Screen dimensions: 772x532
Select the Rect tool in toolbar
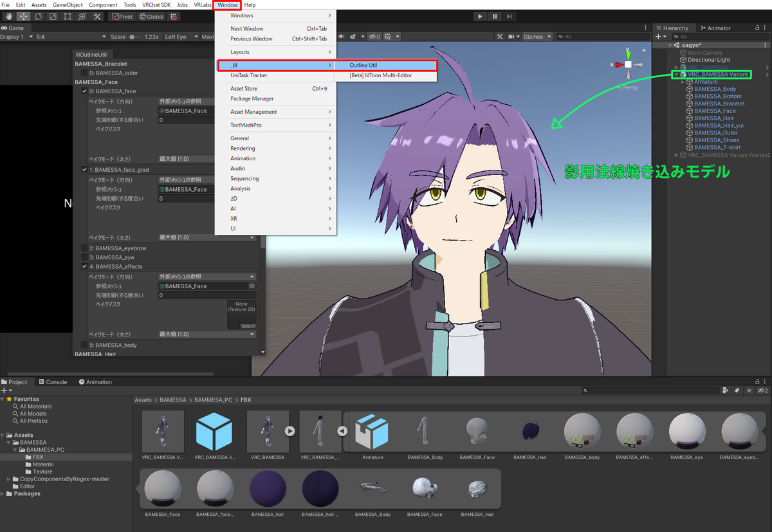pyautogui.click(x=68, y=16)
